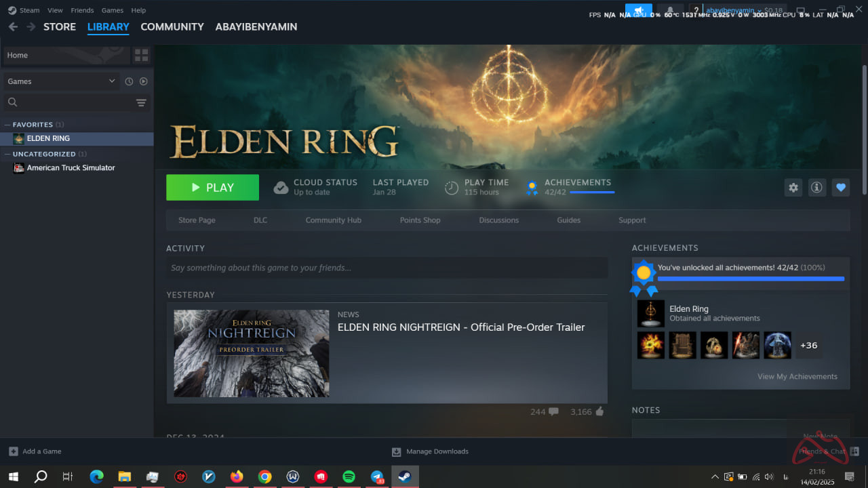
Task: Unfavorite Elden Ring via heart toggle
Action: click(840, 187)
